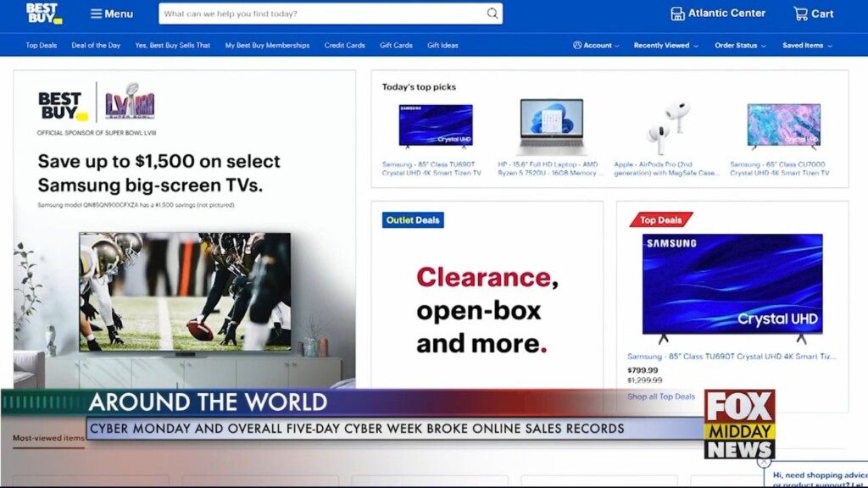Close the shopping advice chat popup
This screenshot has height=488, width=868.
764,462
